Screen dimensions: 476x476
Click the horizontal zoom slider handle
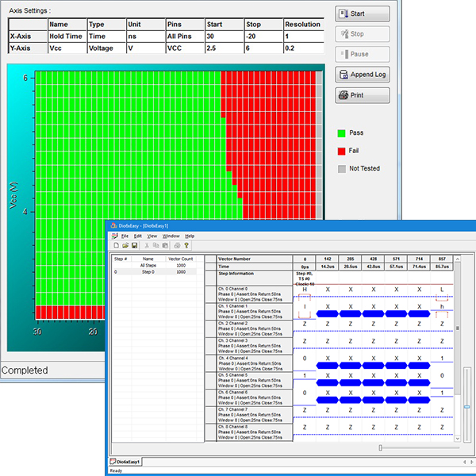(x=380, y=447)
